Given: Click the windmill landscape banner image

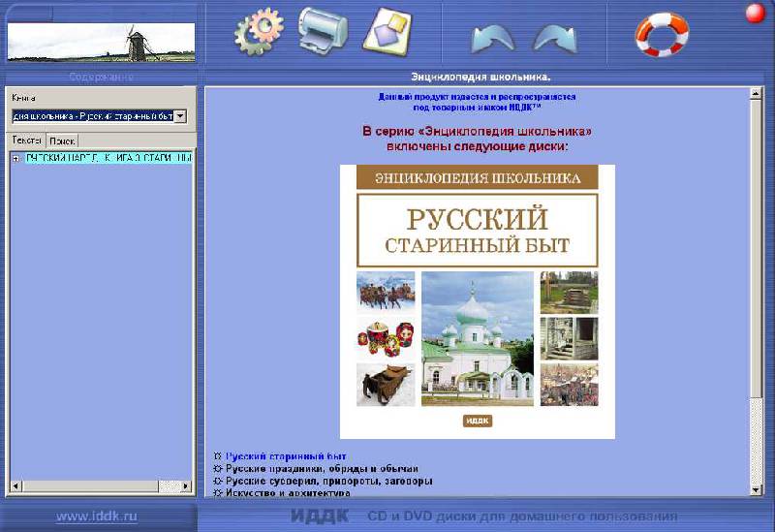Looking at the screenshot, I should tap(101, 42).
